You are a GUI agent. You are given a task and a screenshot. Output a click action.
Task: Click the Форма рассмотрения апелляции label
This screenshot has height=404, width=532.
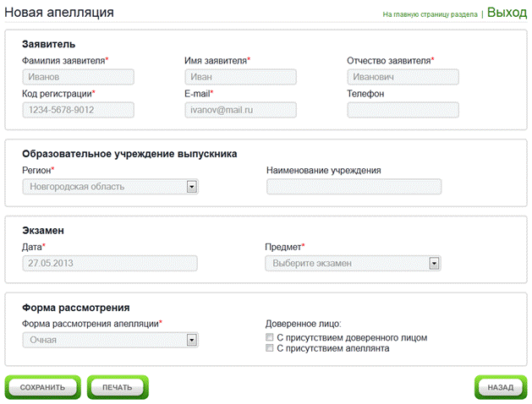90,324
